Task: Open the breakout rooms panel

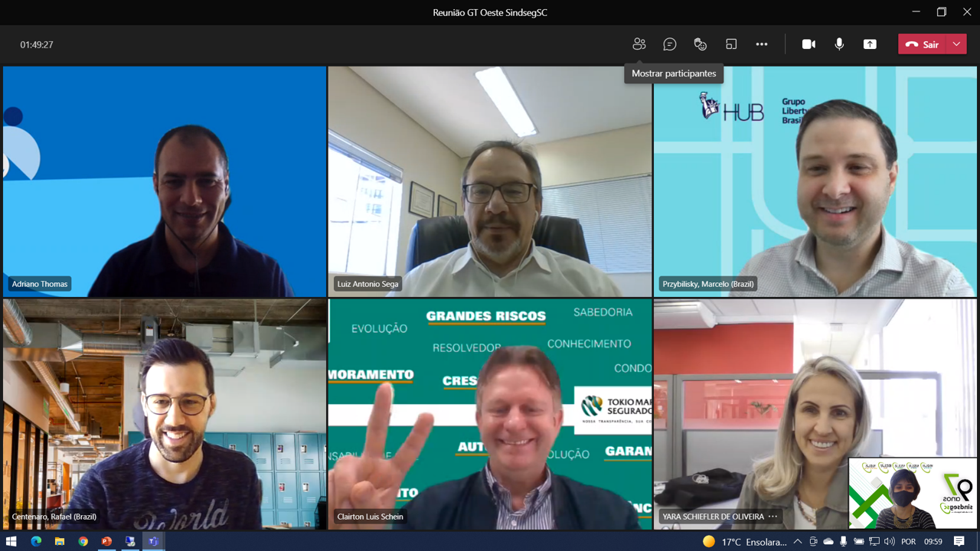Action: click(x=731, y=44)
